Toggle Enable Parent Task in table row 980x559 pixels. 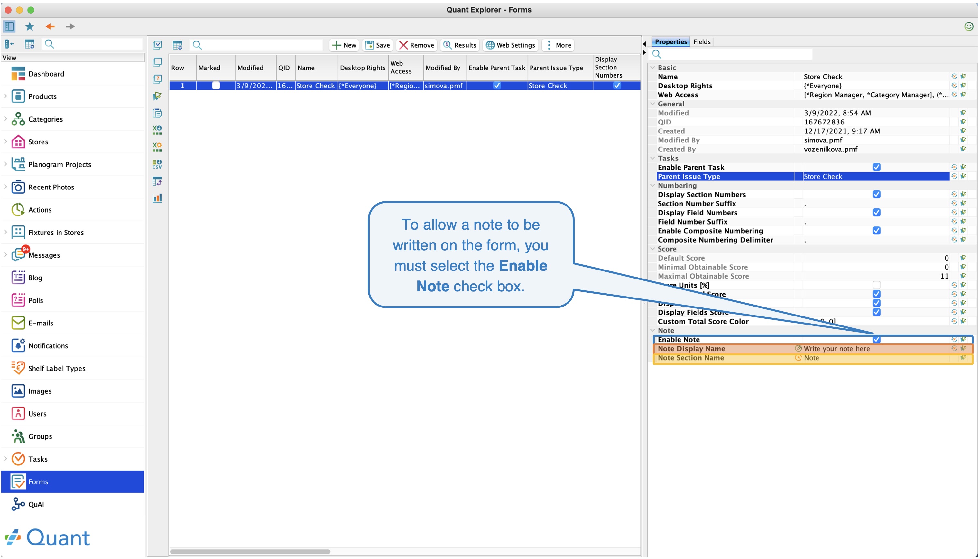click(x=497, y=86)
